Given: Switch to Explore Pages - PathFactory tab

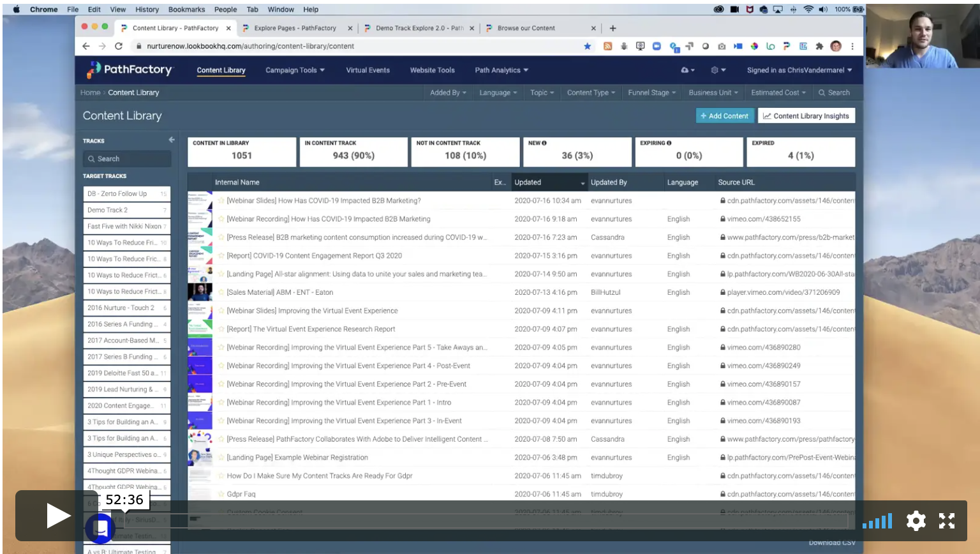Looking at the screenshot, I should [x=295, y=28].
